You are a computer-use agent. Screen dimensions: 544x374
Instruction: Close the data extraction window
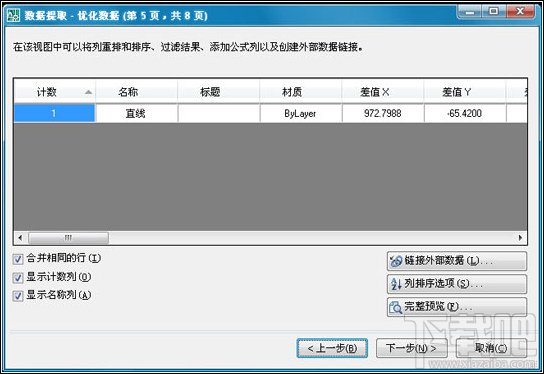pyautogui.click(x=520, y=12)
